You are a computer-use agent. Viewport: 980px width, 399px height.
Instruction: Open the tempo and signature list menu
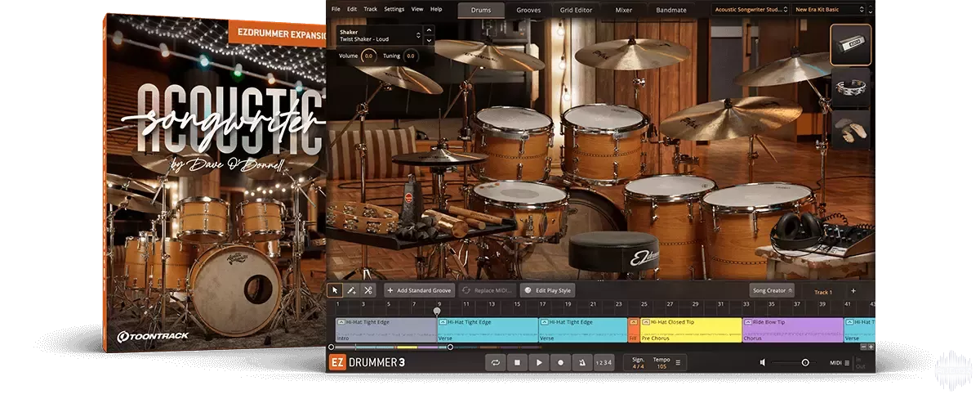pos(677,362)
